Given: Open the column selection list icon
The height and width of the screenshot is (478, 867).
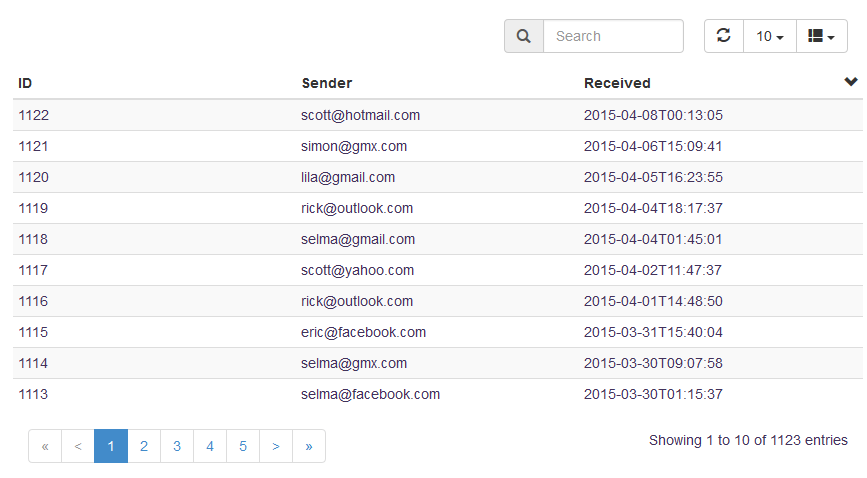Looking at the screenshot, I should point(821,36).
